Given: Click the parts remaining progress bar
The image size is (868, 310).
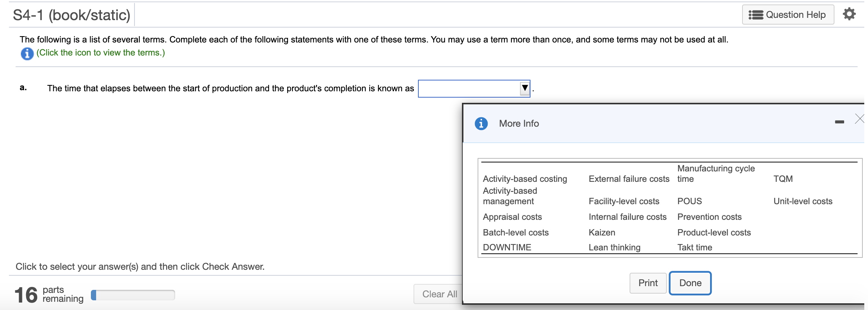Looking at the screenshot, I should 133,295.
